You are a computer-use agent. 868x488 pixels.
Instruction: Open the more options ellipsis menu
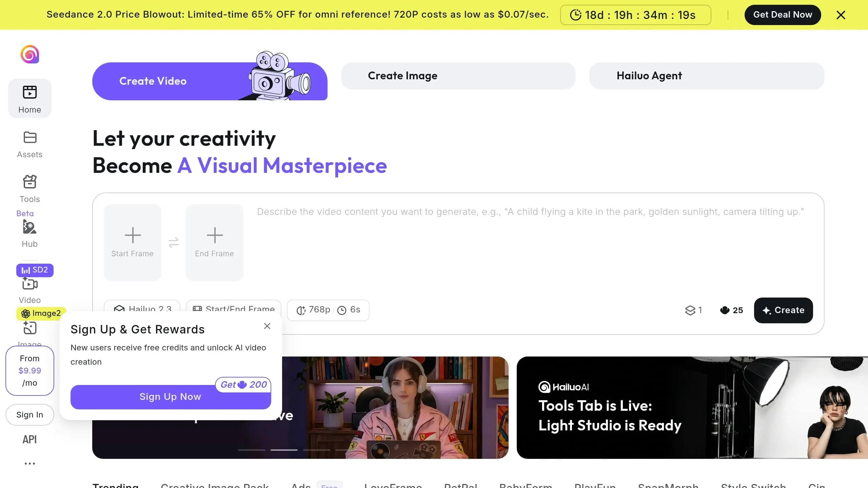click(30, 463)
